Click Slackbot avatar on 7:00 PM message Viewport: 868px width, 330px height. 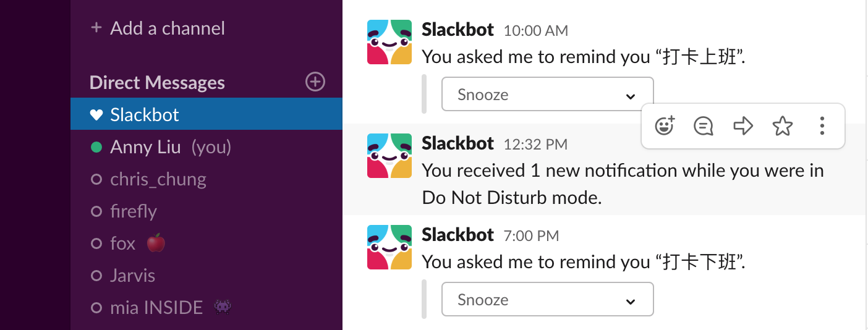[389, 247]
